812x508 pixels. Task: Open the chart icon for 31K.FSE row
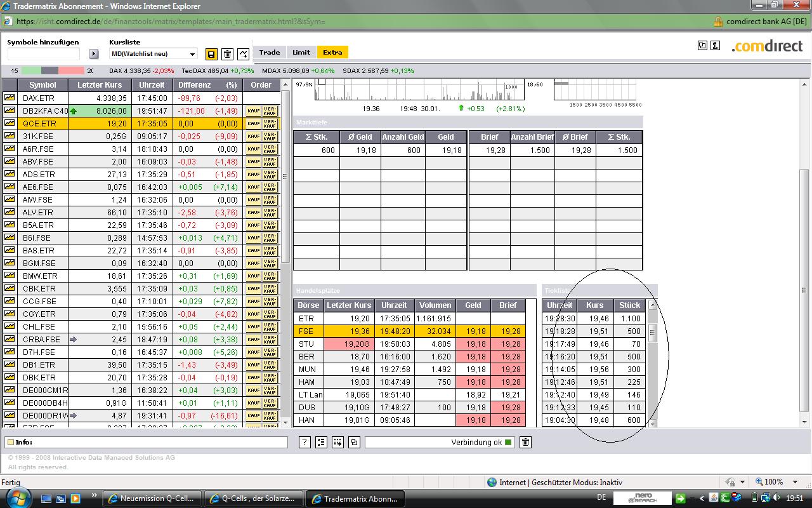[x=10, y=136]
